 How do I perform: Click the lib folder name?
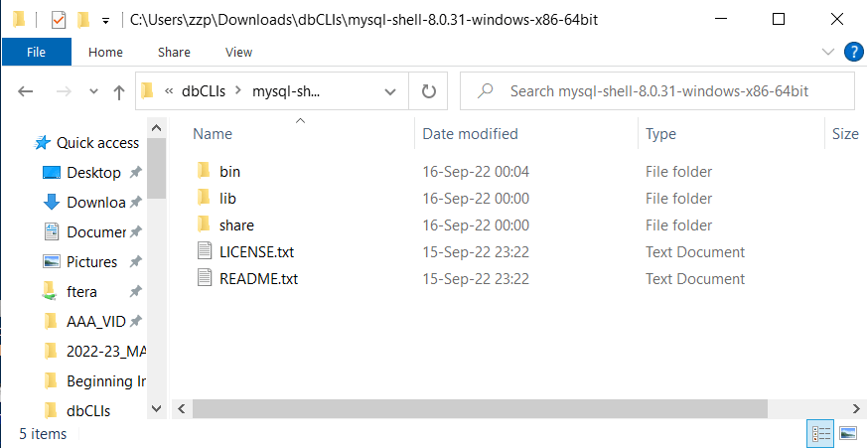click(227, 199)
